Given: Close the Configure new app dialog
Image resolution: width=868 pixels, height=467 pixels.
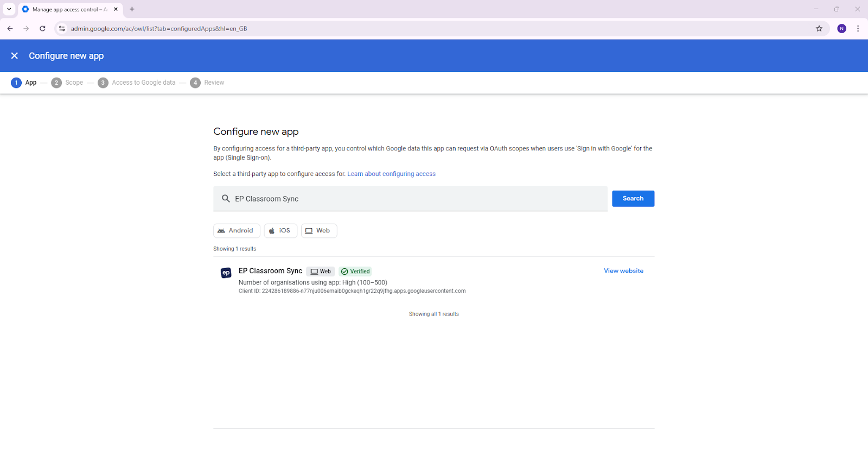Looking at the screenshot, I should tap(15, 56).
